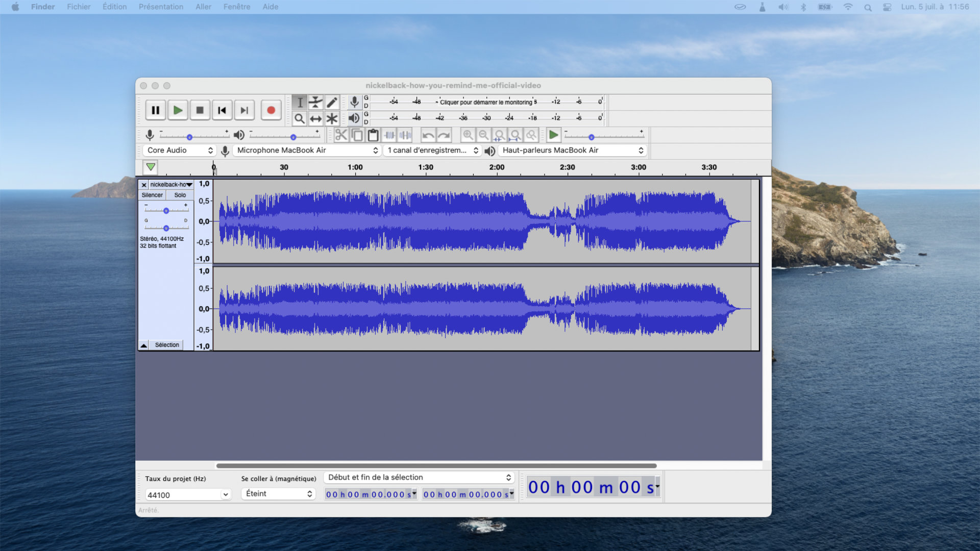This screenshot has height=551, width=980.
Task: Click the 1:30 mark on the timeline ruler
Action: pyautogui.click(x=426, y=168)
